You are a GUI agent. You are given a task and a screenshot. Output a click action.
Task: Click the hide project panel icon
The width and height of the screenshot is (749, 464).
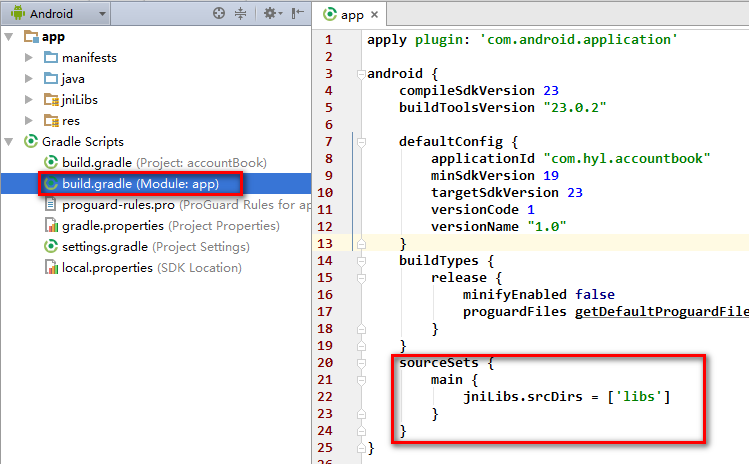click(x=298, y=13)
